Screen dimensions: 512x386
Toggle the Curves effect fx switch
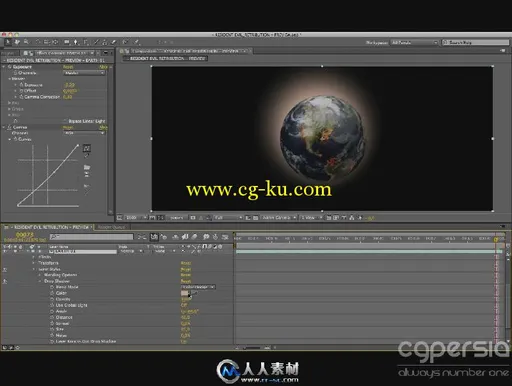9,127
